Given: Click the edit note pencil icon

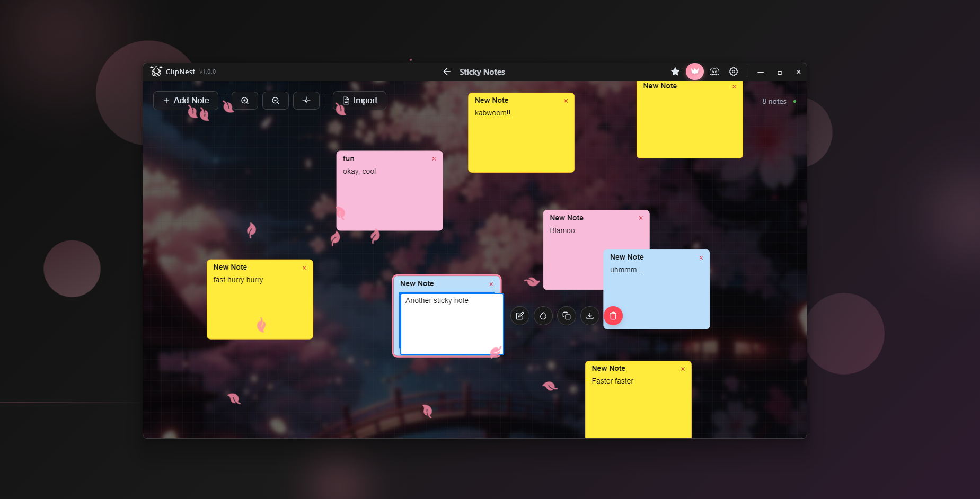Looking at the screenshot, I should point(519,316).
